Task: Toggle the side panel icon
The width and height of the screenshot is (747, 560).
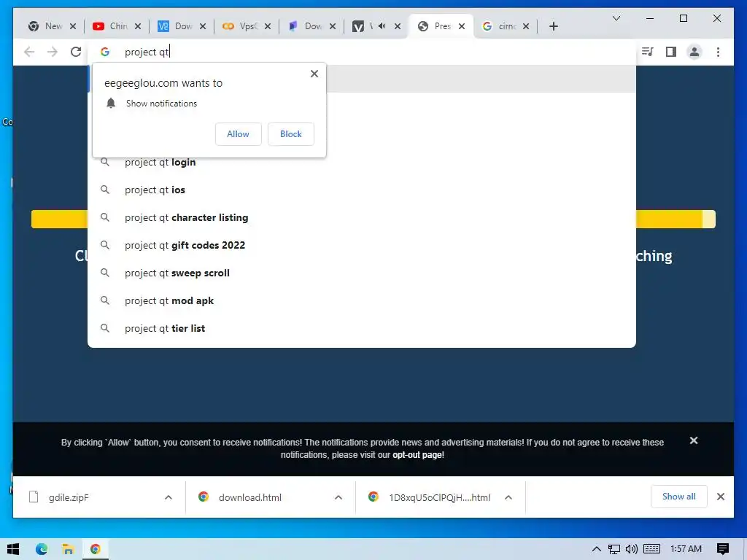Action: (671, 52)
